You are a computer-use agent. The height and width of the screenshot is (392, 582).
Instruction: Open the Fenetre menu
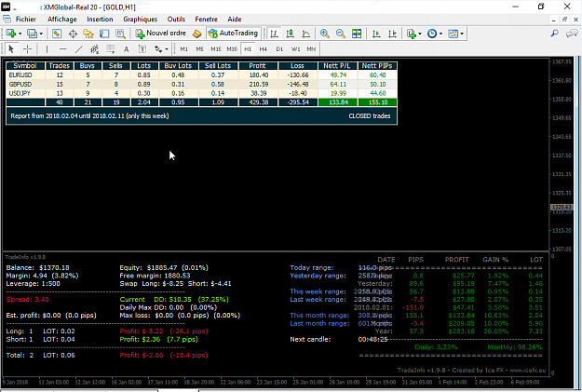pyautogui.click(x=206, y=20)
